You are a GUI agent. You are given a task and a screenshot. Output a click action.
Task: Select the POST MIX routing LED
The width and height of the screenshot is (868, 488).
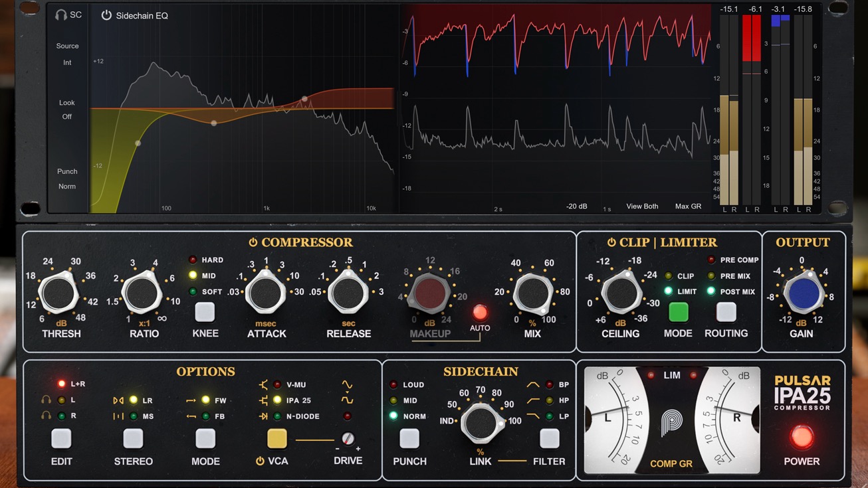[x=711, y=291]
